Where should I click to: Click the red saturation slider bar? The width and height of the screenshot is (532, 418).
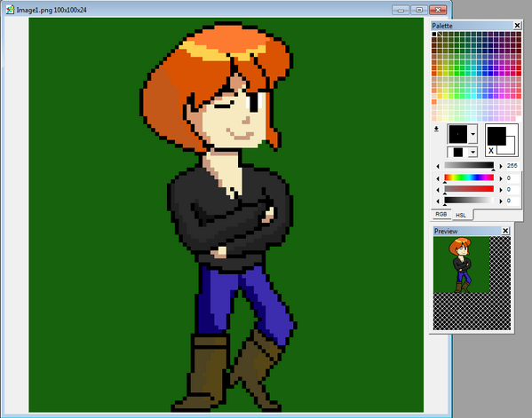[469, 189]
